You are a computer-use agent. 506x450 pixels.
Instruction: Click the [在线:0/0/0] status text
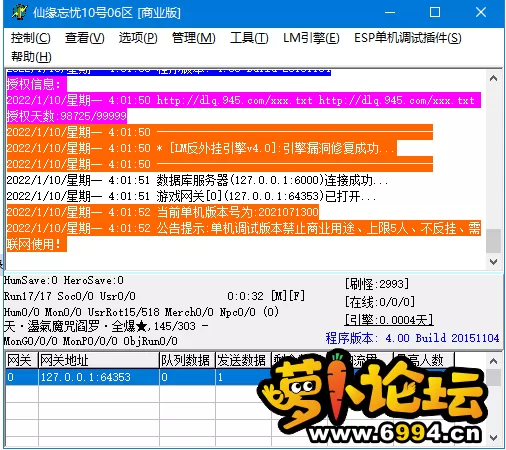tap(380, 302)
